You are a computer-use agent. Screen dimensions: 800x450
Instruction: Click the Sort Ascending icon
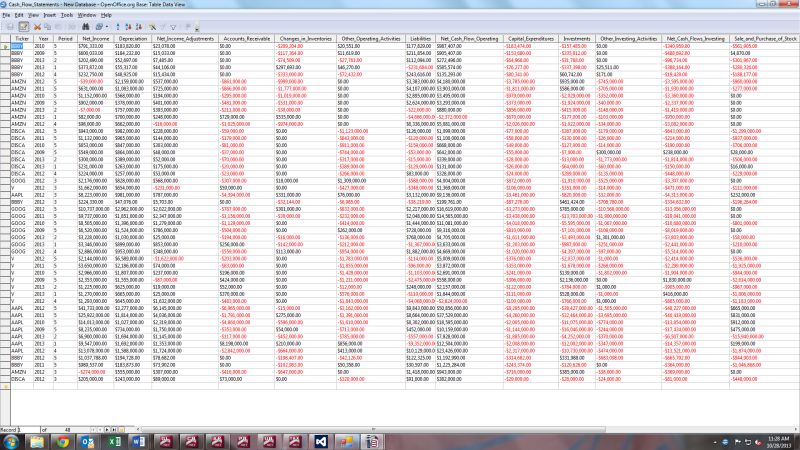128,27
